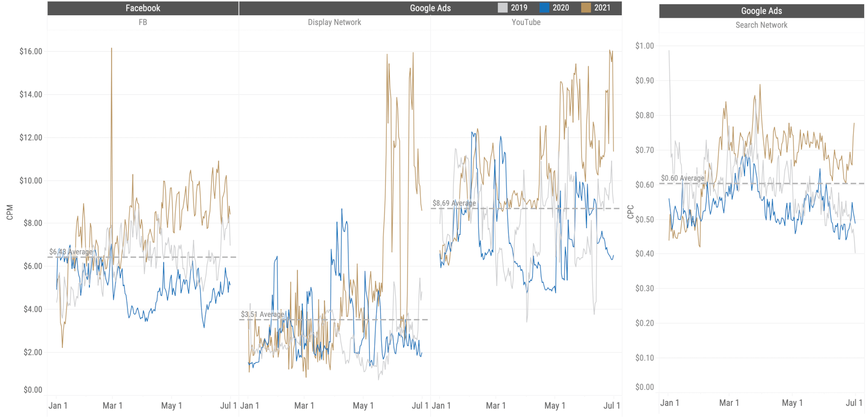Click the YouTube panel subtitle
This screenshot has height=417, width=868.
coord(526,22)
